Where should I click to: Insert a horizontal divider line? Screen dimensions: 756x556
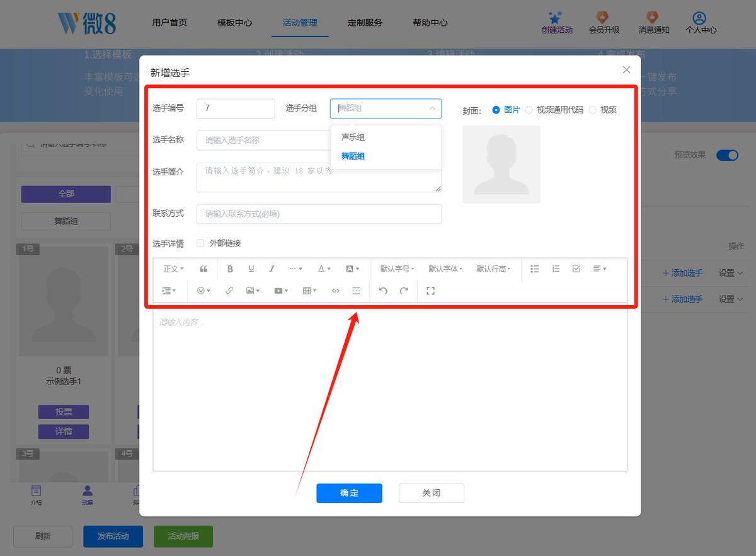point(357,291)
